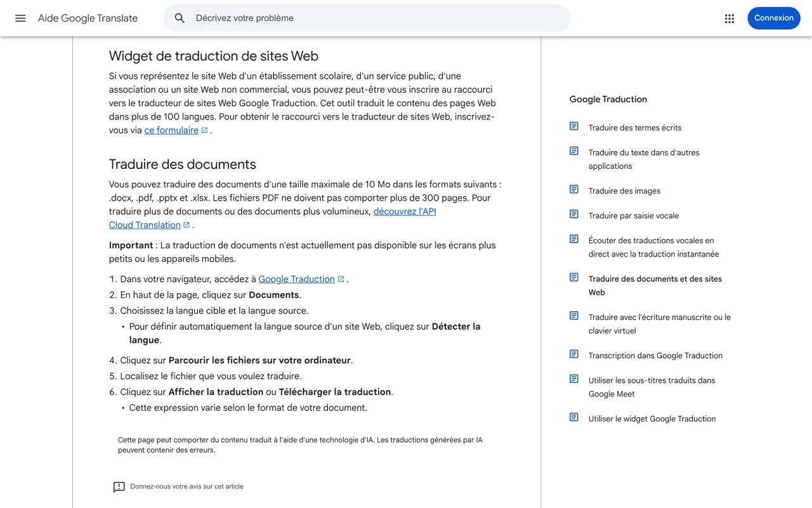Click article icon beside 'Traduire des documents et des sites Web'
This screenshot has height=508, width=812.
tap(574, 277)
